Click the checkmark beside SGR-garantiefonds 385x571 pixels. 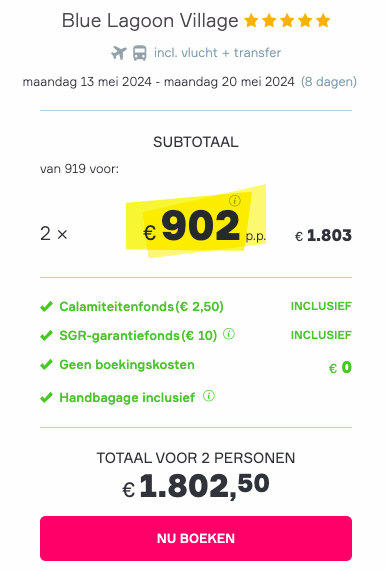(46, 335)
